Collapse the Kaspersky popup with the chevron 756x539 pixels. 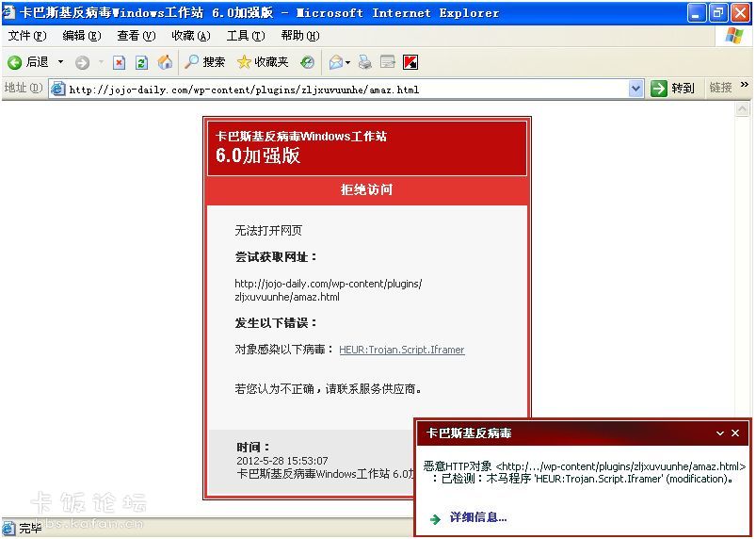(x=720, y=433)
